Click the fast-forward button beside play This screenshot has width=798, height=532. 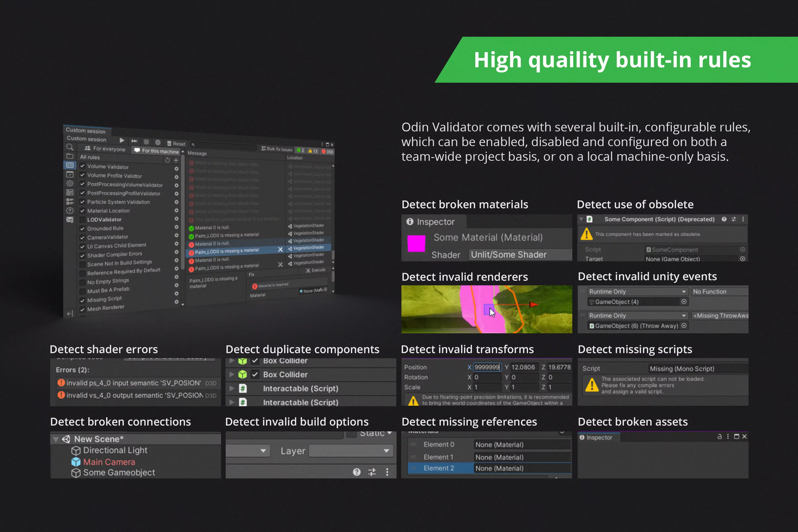(134, 141)
